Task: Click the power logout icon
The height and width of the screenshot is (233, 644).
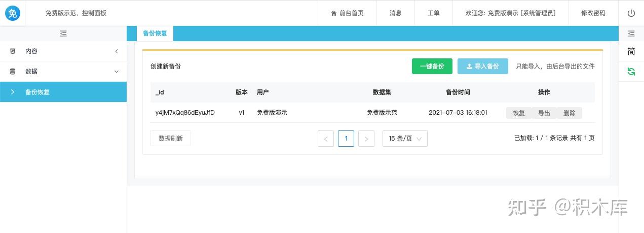Action: coord(631,13)
